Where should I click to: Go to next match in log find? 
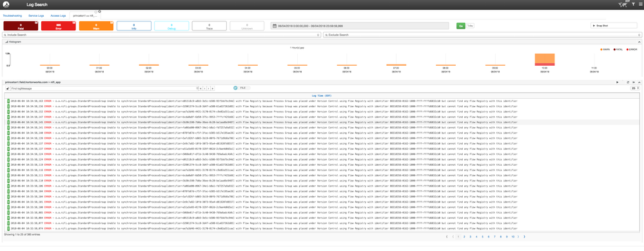208,88
